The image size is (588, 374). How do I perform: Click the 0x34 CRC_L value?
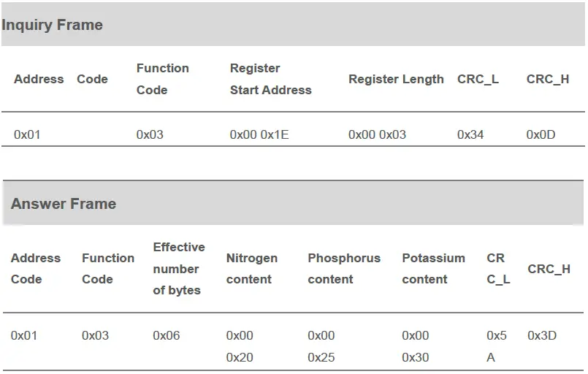coord(470,134)
